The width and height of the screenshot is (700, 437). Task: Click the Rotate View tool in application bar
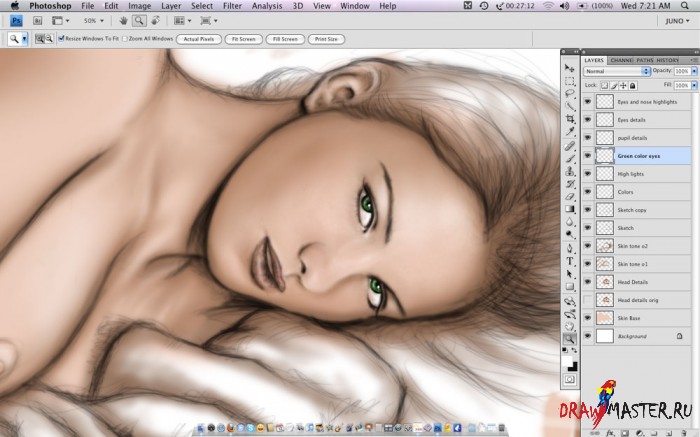click(x=155, y=21)
